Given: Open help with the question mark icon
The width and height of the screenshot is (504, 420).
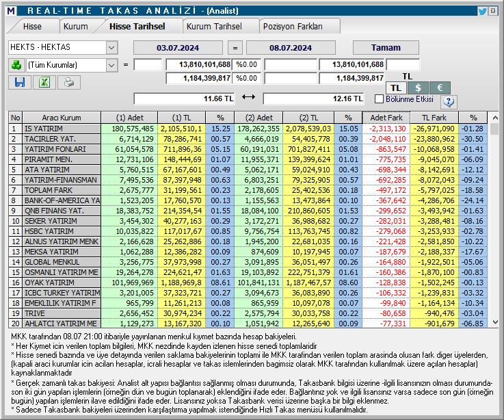Looking at the screenshot, I should 449,102.
